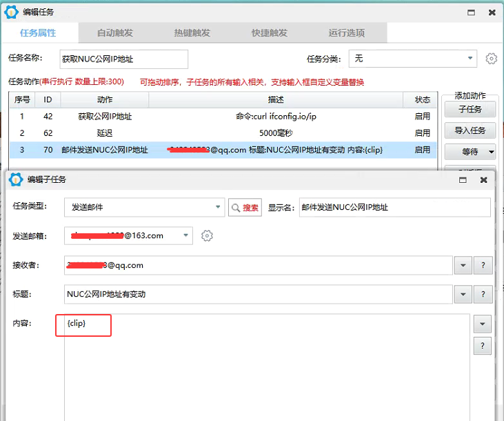Screen dimensions: 504x421
Task: Click the help question button beside subject field
Action: [x=483, y=294]
